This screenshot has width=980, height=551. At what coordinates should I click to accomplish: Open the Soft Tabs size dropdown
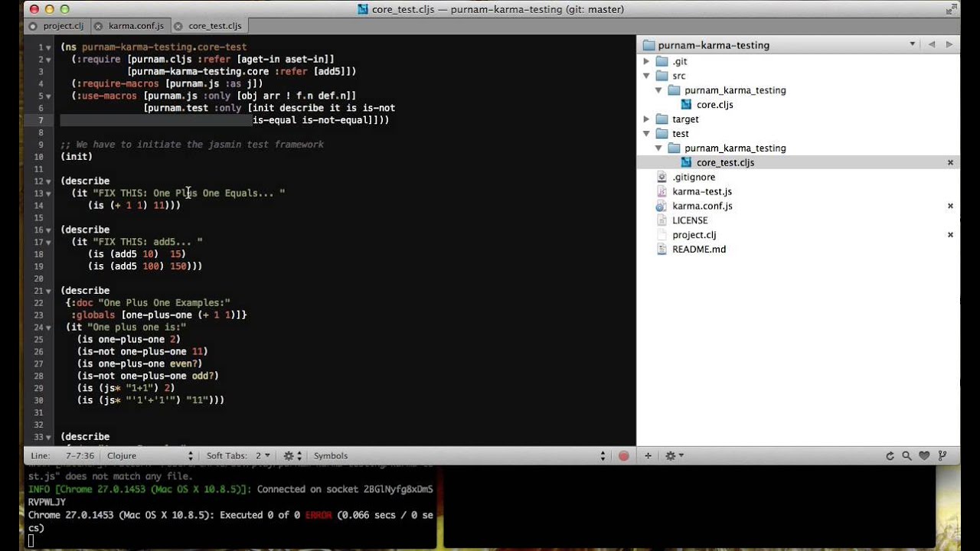pos(263,455)
